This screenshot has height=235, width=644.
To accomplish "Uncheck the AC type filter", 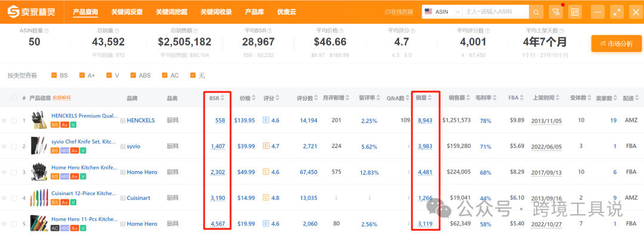I will pyautogui.click(x=165, y=75).
